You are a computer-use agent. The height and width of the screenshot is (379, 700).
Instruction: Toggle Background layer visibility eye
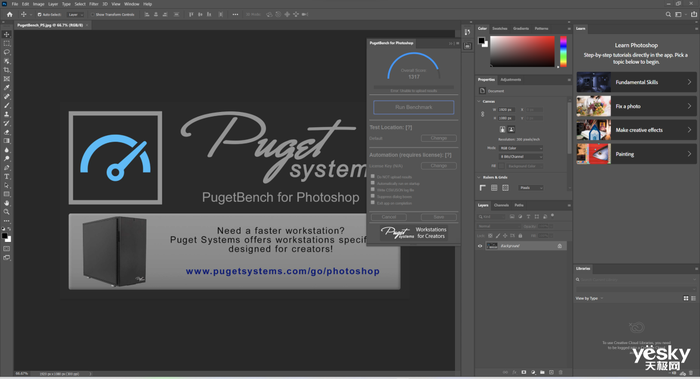point(480,246)
